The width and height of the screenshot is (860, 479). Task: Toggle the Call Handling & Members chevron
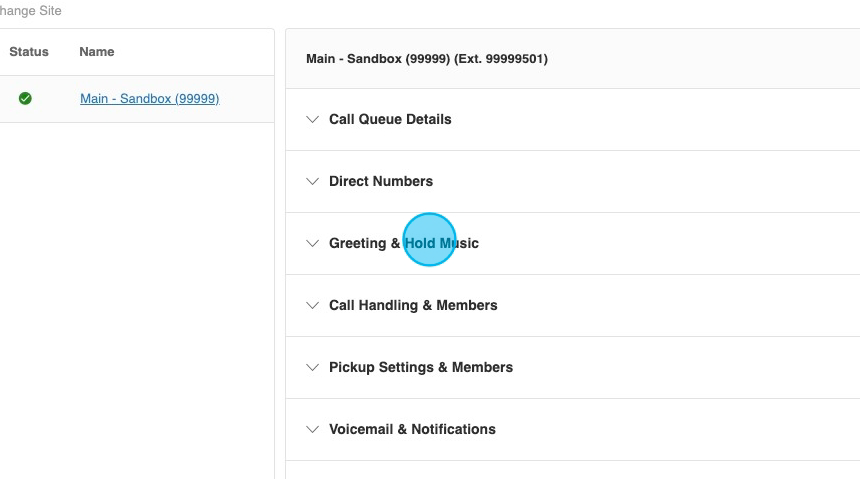[312, 305]
